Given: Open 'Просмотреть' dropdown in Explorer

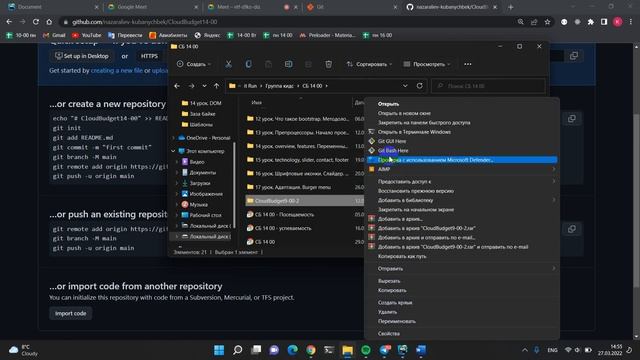Looking at the screenshot, I should click(427, 64).
